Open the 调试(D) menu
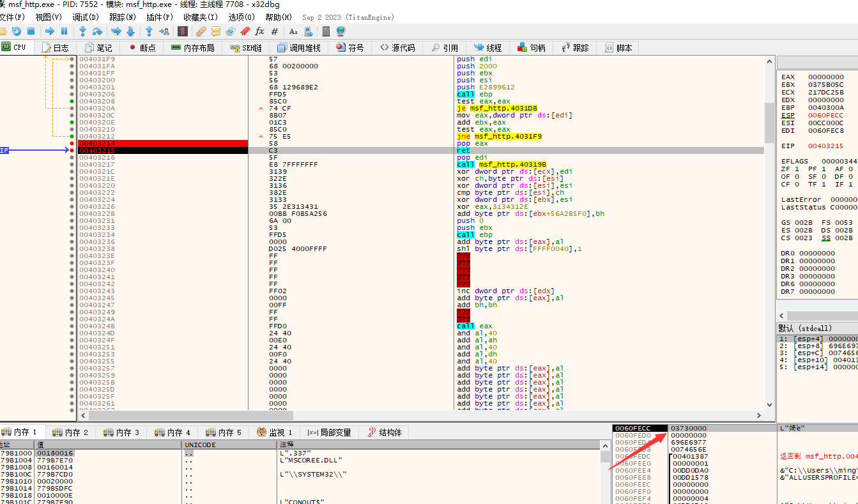 coord(86,17)
